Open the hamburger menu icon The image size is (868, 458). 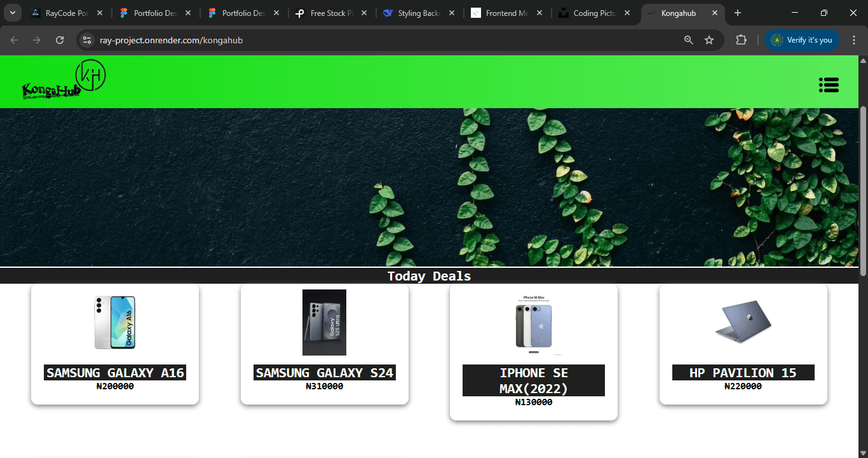pyautogui.click(x=829, y=85)
